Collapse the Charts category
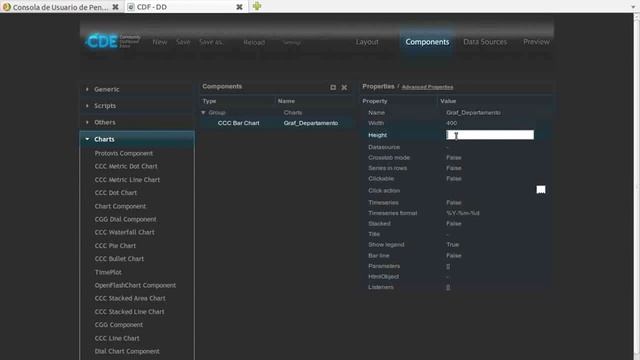The image size is (640, 360). [x=137, y=139]
